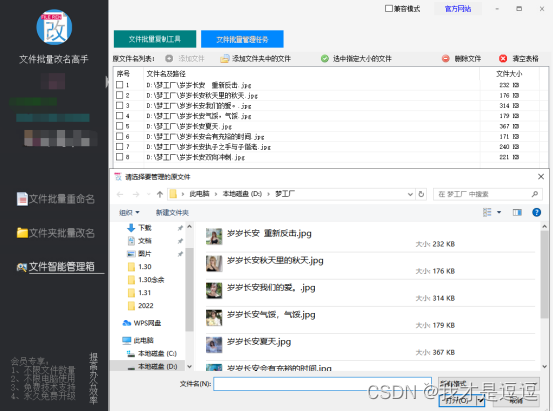This screenshot has width=553, height=412.
Task: Select 文件智能管理箱 in the sidebar
Action: [x=56, y=267]
